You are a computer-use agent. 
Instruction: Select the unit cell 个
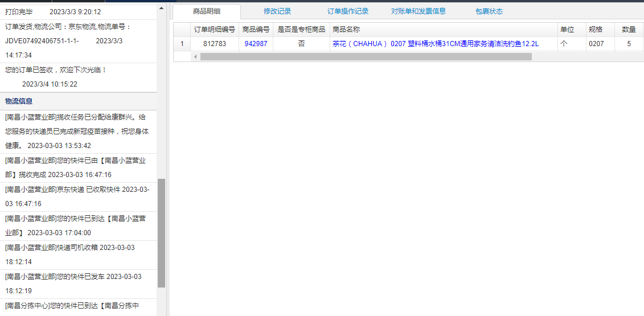coord(571,44)
